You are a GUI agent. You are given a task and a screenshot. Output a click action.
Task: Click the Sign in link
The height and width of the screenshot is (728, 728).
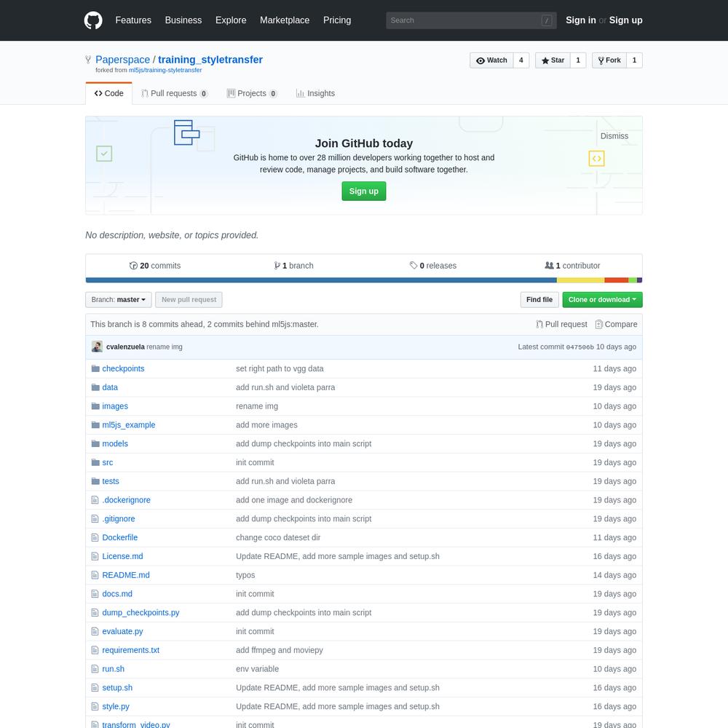click(581, 20)
